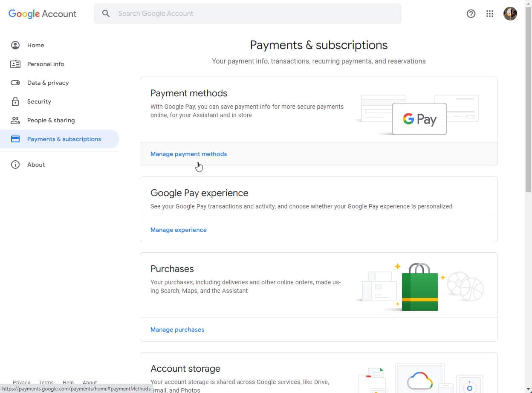This screenshot has height=393, width=532.
Task: Click the About info icon
Action: tap(15, 165)
